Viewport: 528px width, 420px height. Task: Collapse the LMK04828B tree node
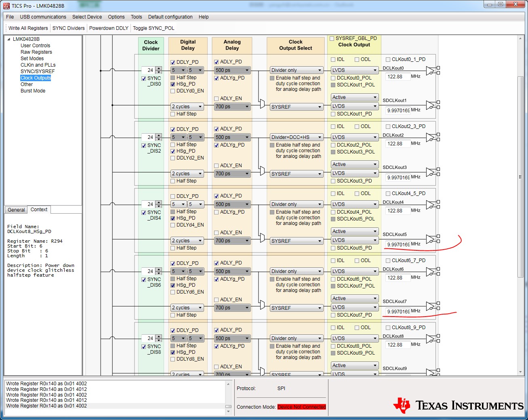[x=9, y=39]
